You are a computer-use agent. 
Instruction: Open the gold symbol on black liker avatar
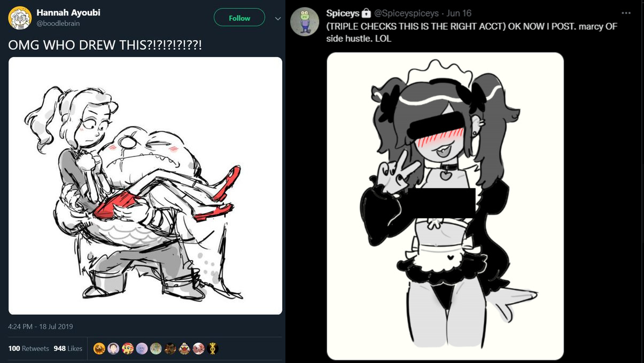pyautogui.click(x=213, y=349)
